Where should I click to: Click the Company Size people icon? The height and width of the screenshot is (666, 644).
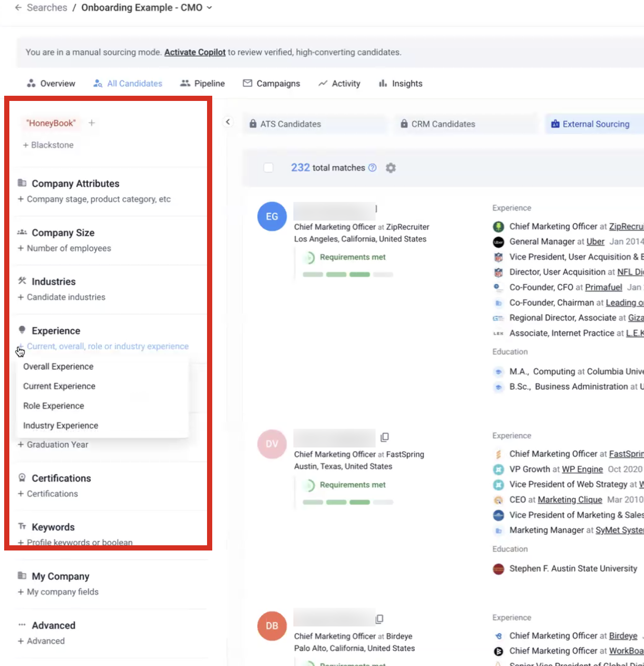[x=22, y=232]
